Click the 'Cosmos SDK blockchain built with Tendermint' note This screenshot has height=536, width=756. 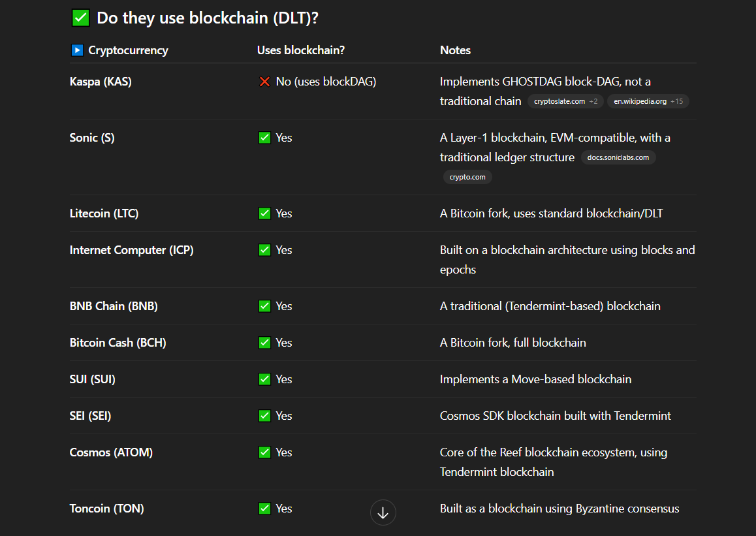(x=556, y=416)
